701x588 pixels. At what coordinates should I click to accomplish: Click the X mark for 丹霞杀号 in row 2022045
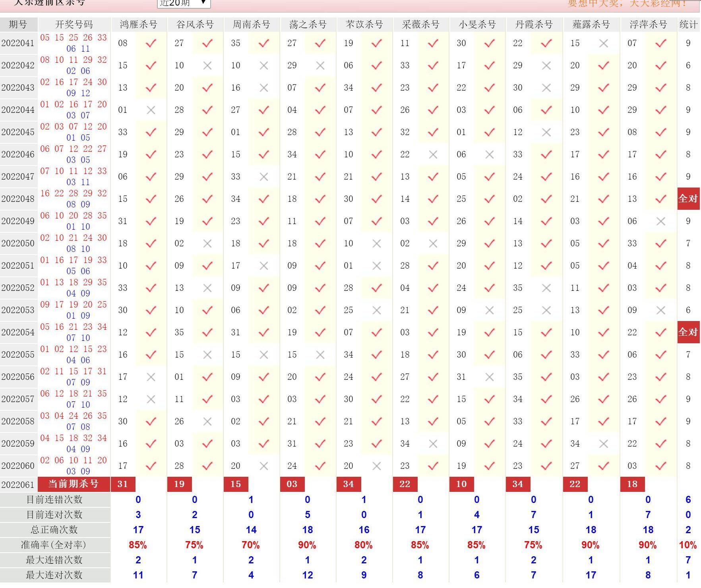click(x=546, y=132)
